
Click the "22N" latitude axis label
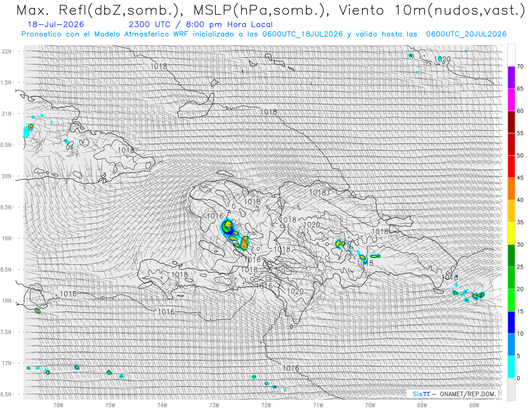(8, 51)
